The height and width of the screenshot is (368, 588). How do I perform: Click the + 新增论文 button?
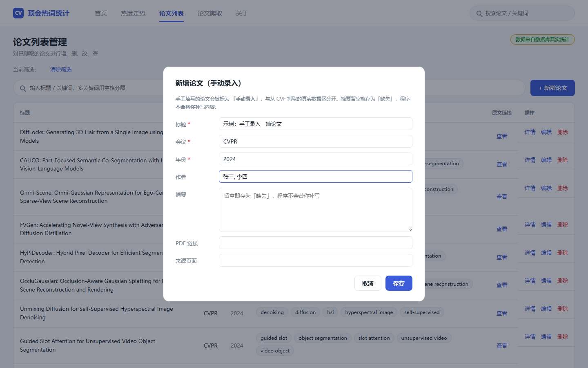click(x=552, y=88)
